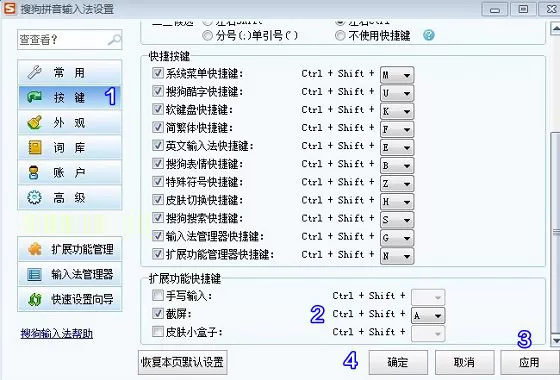Open the 系统菜单快捷键 key dropdown (M)

[x=397, y=75]
